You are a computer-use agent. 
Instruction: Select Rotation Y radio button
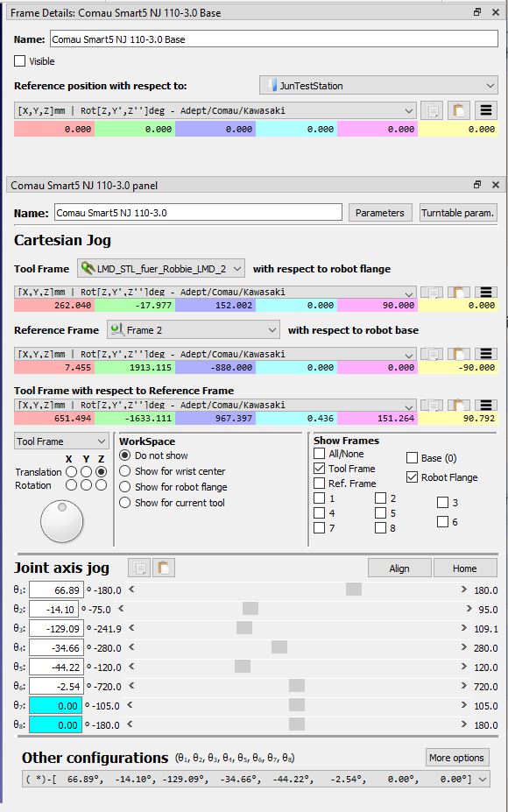86,485
